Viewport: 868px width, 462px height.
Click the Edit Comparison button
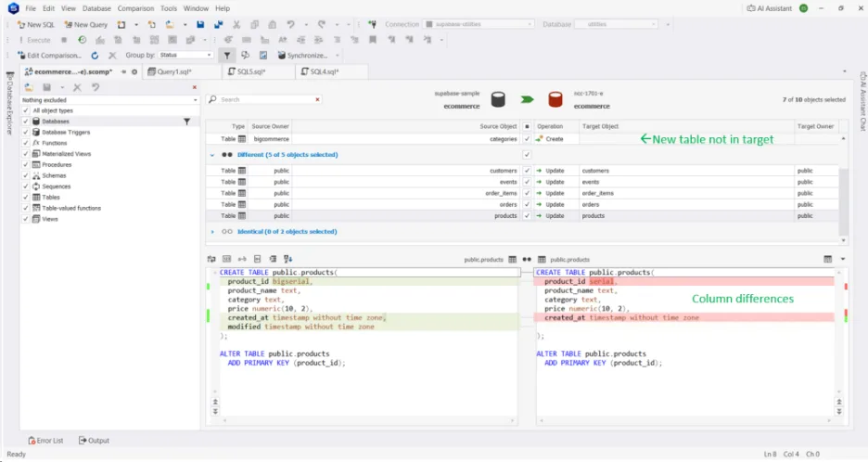coord(49,56)
